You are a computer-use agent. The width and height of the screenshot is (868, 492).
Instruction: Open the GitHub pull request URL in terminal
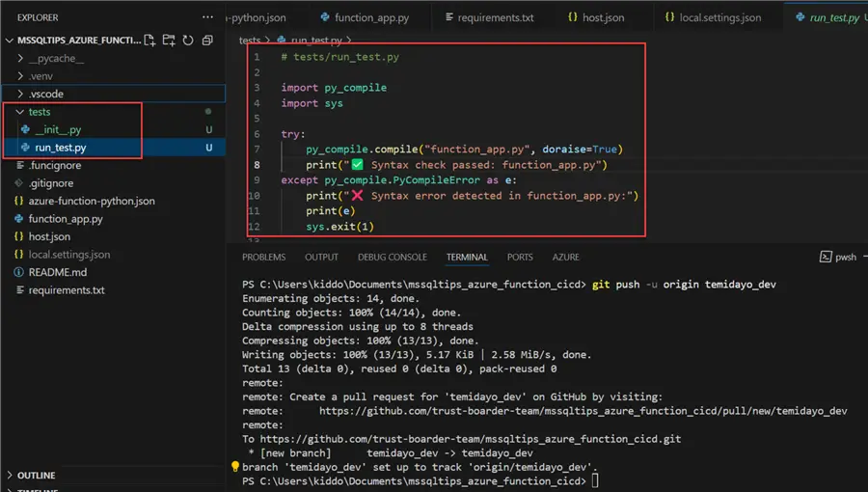[x=583, y=411]
